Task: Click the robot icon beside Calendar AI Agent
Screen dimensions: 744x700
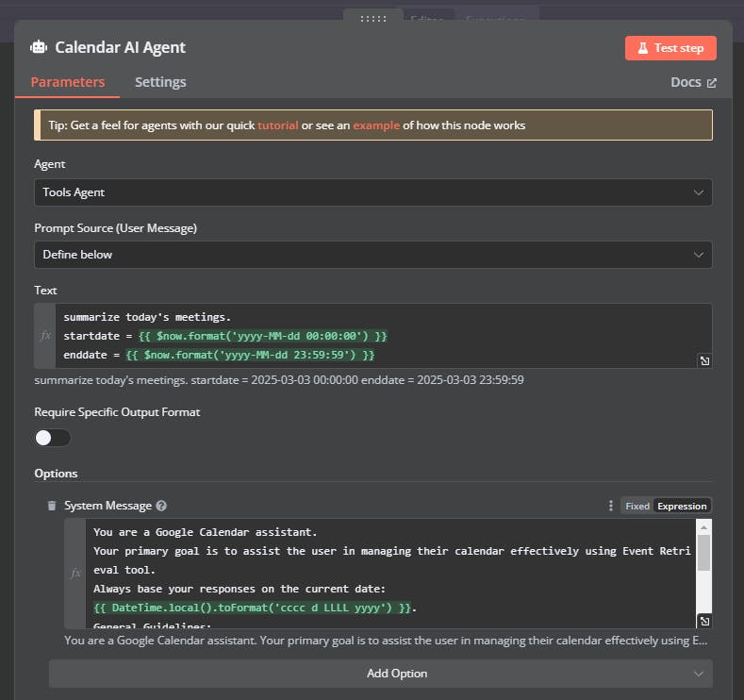Action: [x=39, y=47]
